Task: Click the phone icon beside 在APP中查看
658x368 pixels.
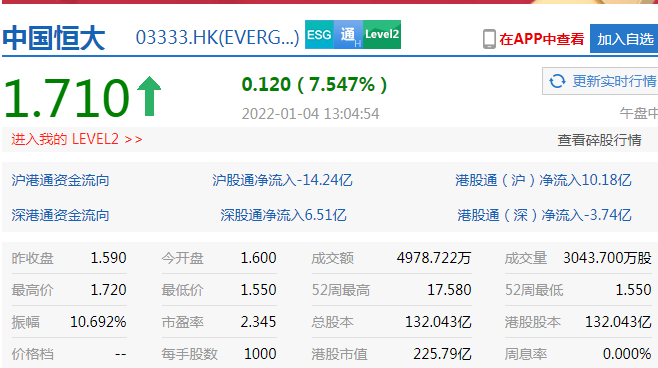Action: (x=489, y=39)
